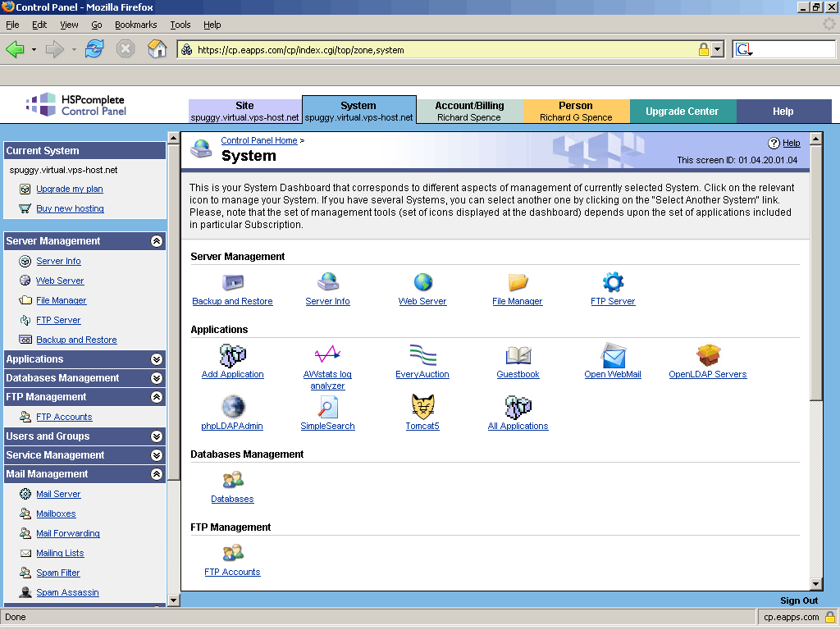Open the Spam Filter sidebar link
This screenshot has height=630, width=840.
click(x=58, y=573)
